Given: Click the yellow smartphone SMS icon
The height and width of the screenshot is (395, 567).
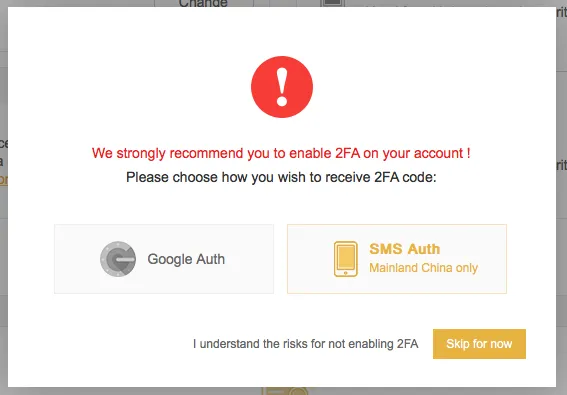Looking at the screenshot, I should [x=346, y=259].
